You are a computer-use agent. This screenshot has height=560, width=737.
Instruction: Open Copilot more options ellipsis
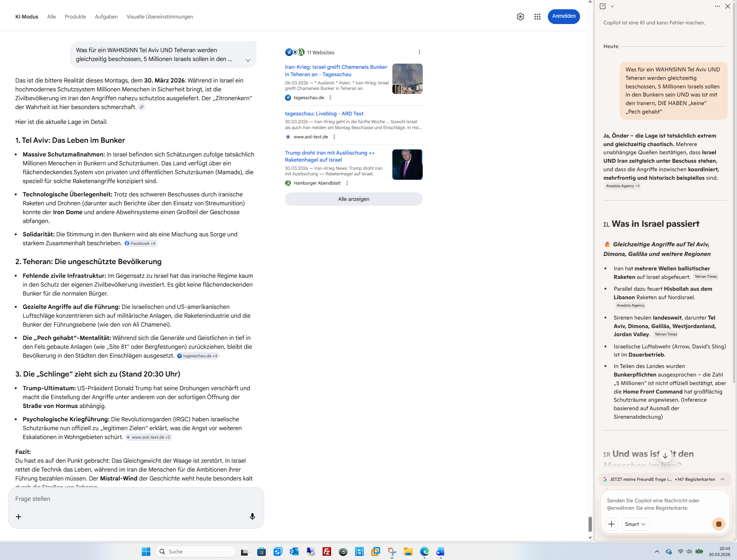[717, 6]
